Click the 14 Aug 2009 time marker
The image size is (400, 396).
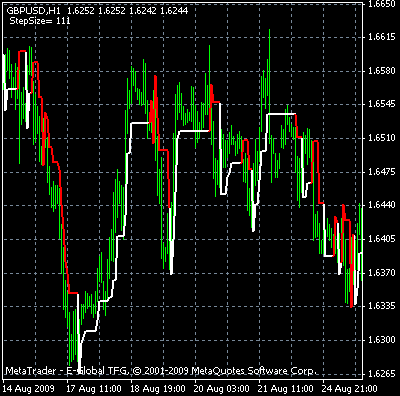29,389
